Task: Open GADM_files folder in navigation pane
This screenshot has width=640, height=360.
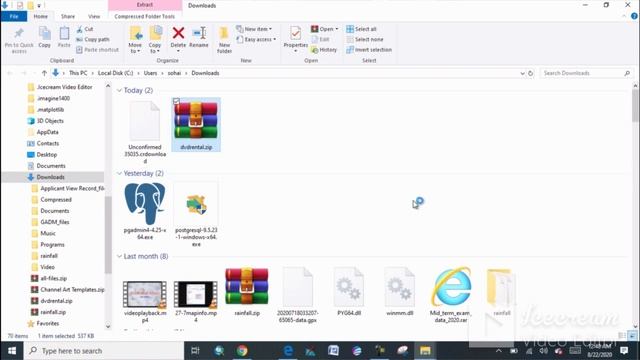Action: 55,222
